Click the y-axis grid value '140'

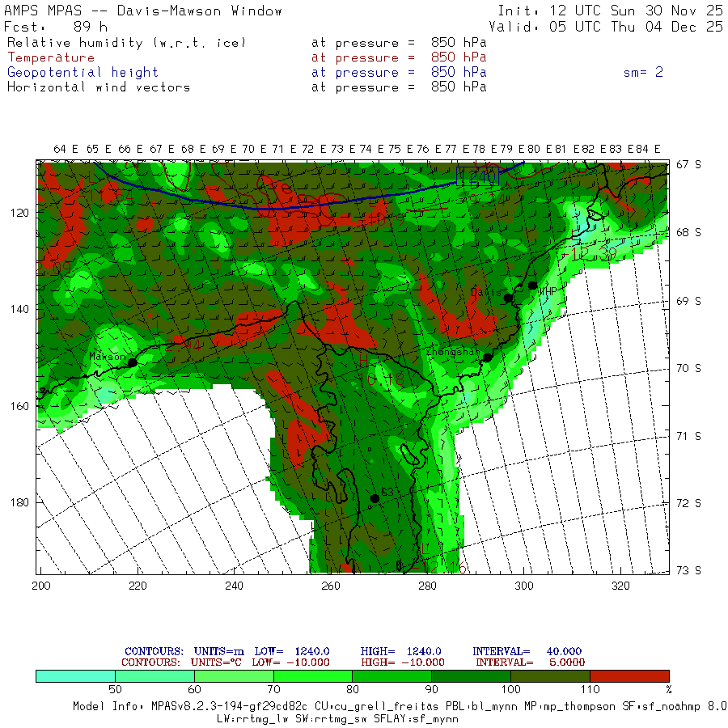click(x=19, y=309)
